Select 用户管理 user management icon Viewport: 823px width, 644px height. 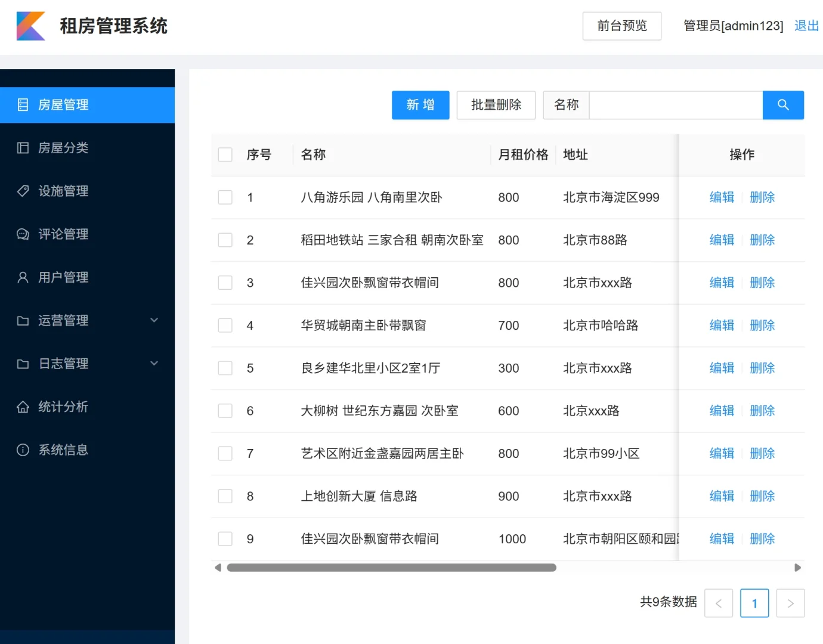pos(23,277)
